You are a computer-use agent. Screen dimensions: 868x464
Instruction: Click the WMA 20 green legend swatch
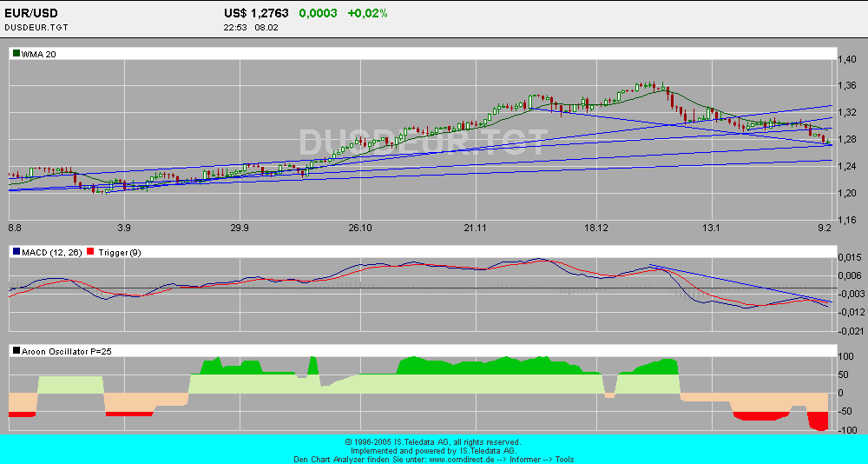16,54
